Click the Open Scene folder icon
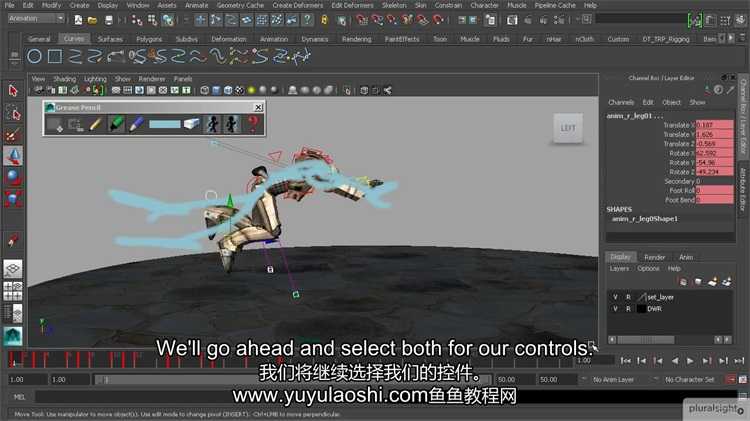Image resolution: width=750 pixels, height=421 pixels. click(92, 20)
